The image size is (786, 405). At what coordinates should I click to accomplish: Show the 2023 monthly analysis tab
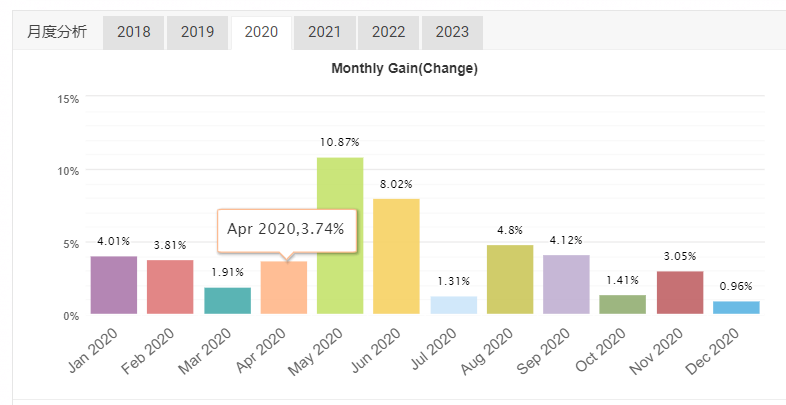click(452, 32)
